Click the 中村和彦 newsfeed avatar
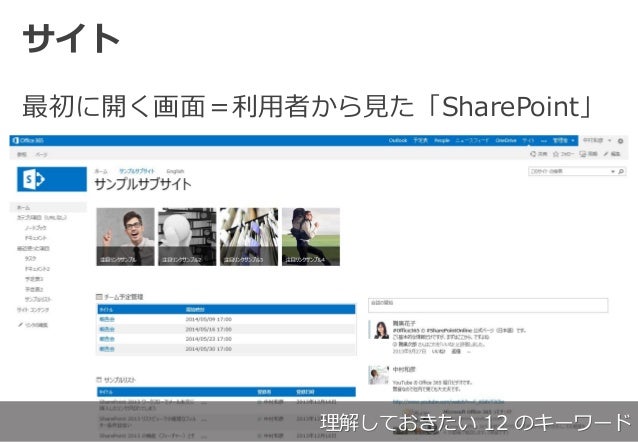638x442 pixels. click(x=379, y=375)
